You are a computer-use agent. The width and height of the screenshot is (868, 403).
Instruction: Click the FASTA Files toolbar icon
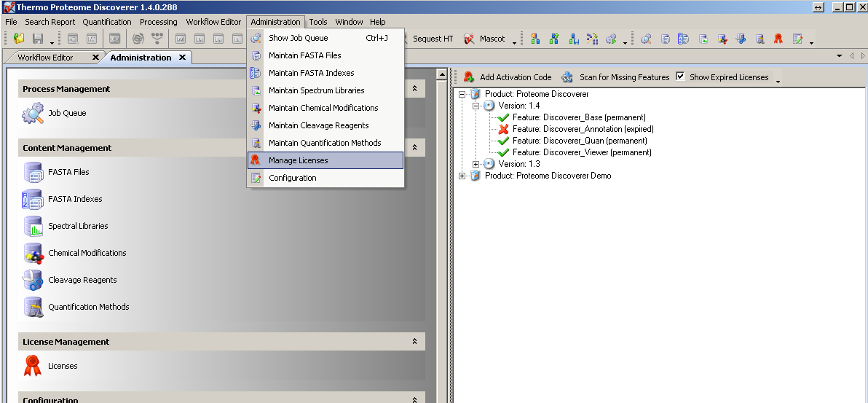pos(666,39)
